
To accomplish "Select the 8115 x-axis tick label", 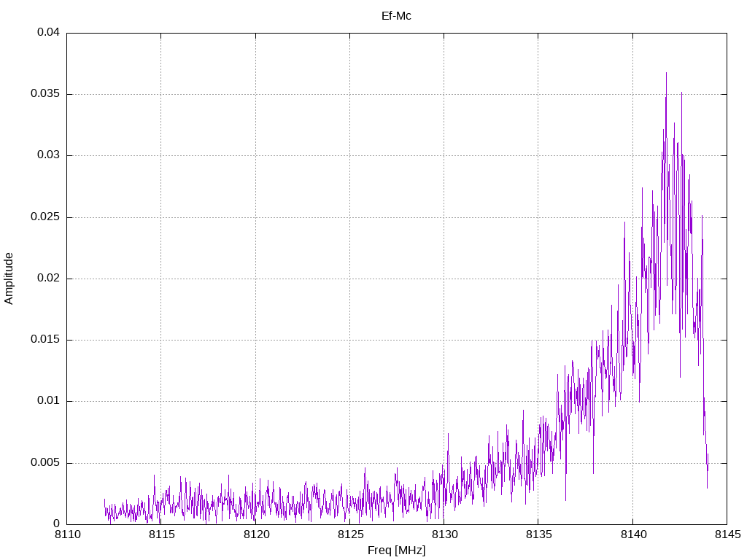I will (x=161, y=535).
